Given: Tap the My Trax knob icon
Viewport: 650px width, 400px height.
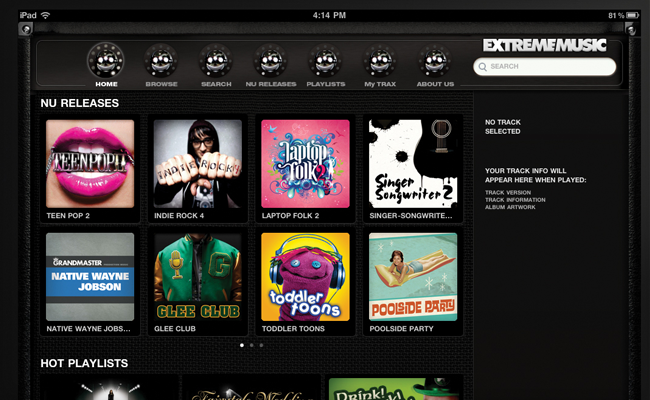Looking at the screenshot, I should click(x=380, y=61).
